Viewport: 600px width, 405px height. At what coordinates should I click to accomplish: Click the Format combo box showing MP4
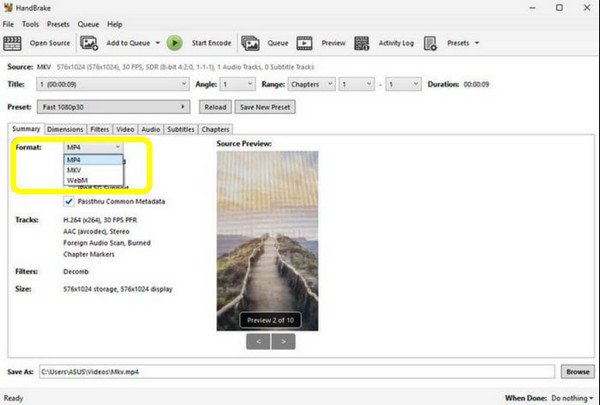(93, 147)
